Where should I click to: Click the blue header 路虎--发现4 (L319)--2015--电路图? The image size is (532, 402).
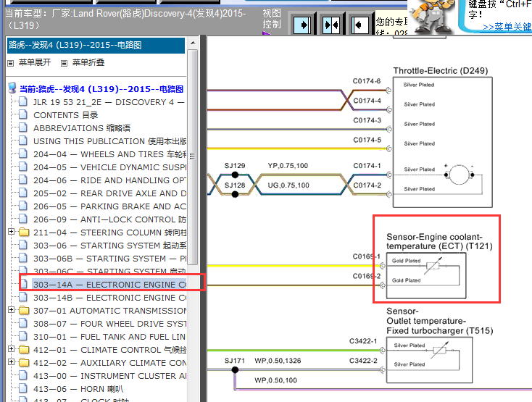pyautogui.click(x=96, y=45)
